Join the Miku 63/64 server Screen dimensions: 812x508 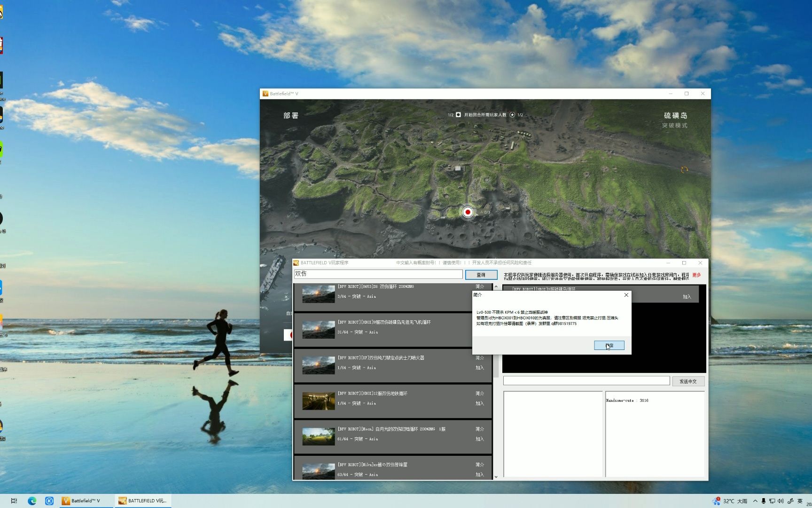tap(480, 475)
